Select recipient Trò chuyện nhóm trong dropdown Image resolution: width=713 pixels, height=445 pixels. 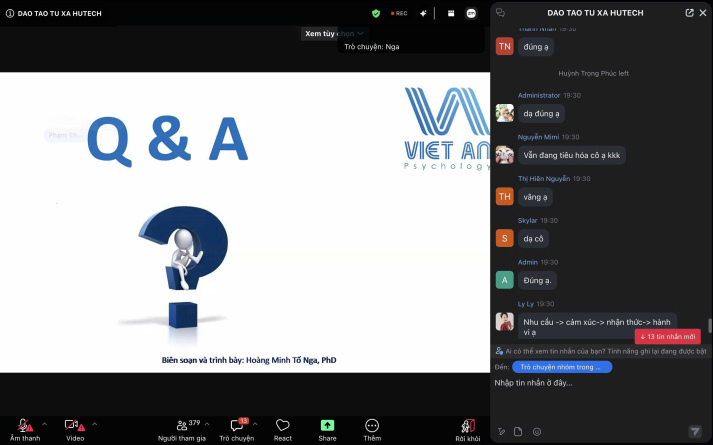[562, 367]
